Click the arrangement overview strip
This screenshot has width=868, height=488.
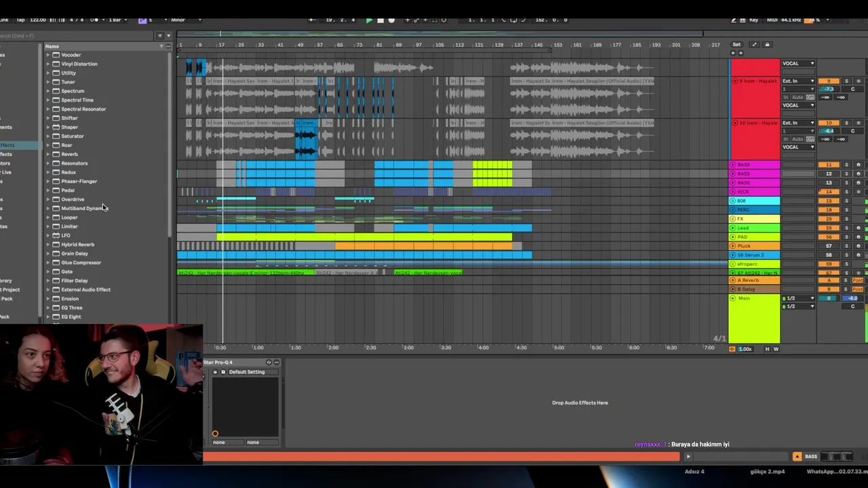coord(441,33)
